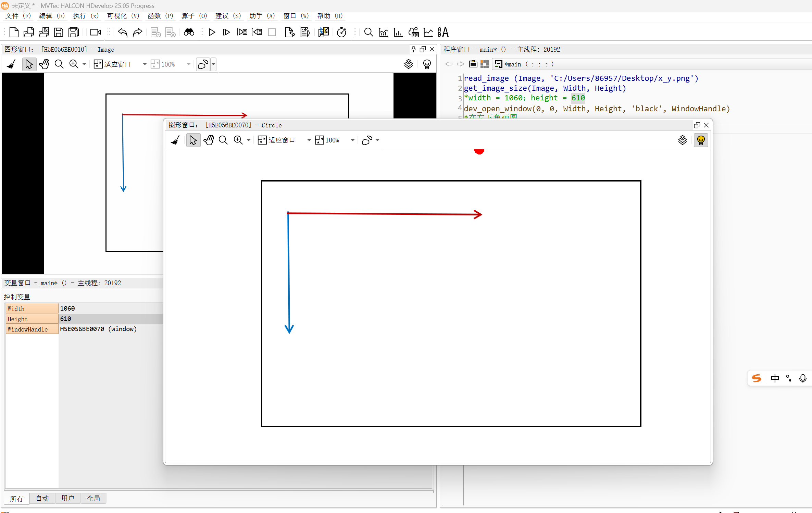
Task: Run the program with the play icon
Action: point(212,32)
